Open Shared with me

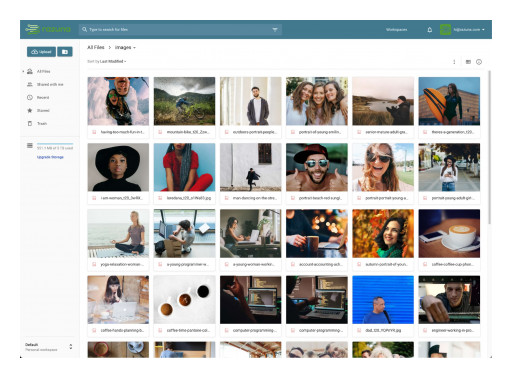tap(50, 84)
